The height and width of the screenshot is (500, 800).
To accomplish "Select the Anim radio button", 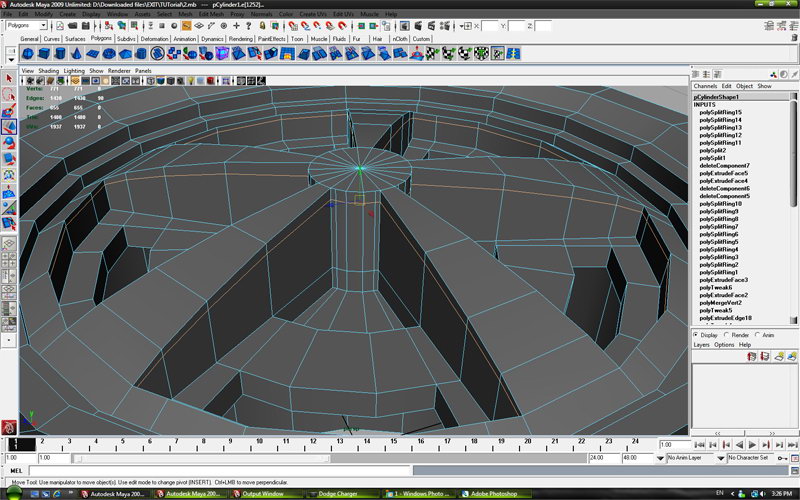I will 759,335.
